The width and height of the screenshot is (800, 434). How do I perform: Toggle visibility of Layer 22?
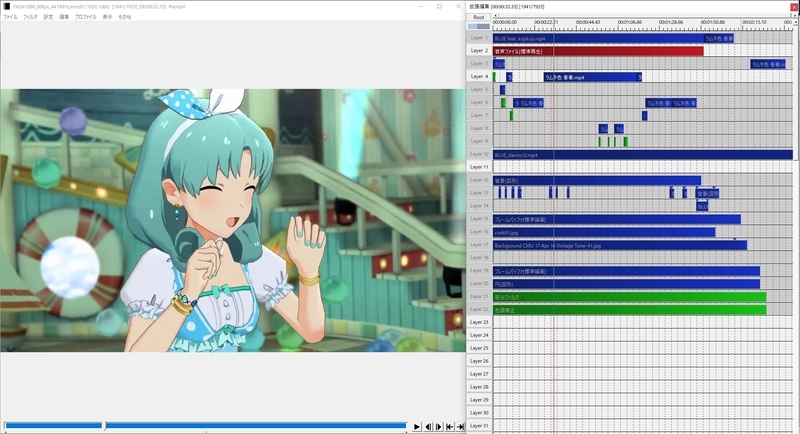[479, 310]
